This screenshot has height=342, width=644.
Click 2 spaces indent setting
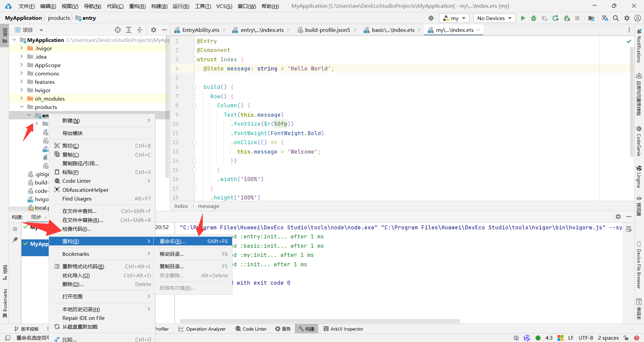click(x=608, y=338)
